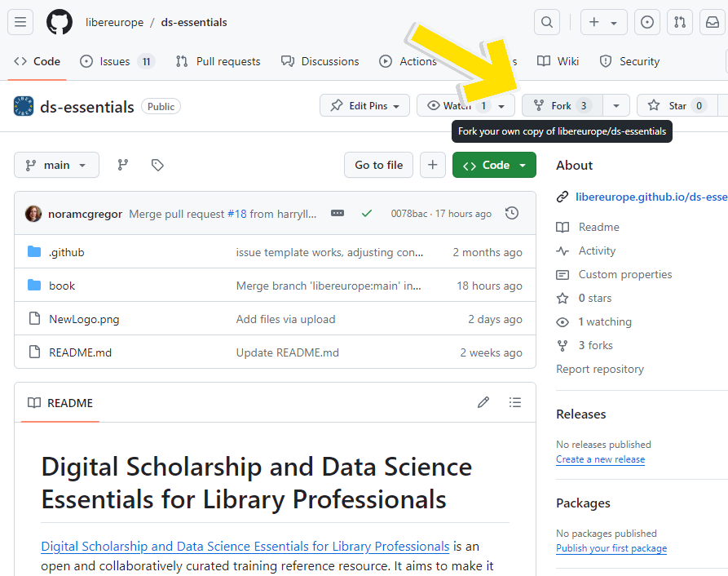Screen dimensions: 728x576
Task: Switch to the Code tab
Action: [38, 61]
